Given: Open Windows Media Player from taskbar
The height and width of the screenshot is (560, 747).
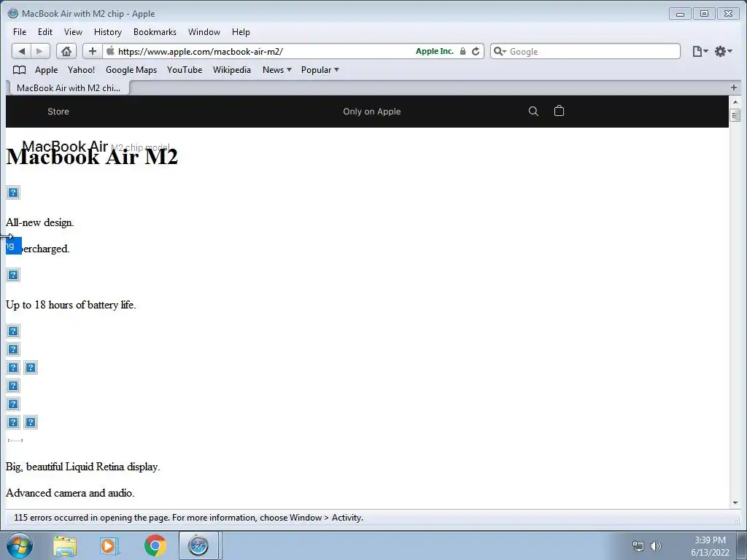Looking at the screenshot, I should 109,546.
